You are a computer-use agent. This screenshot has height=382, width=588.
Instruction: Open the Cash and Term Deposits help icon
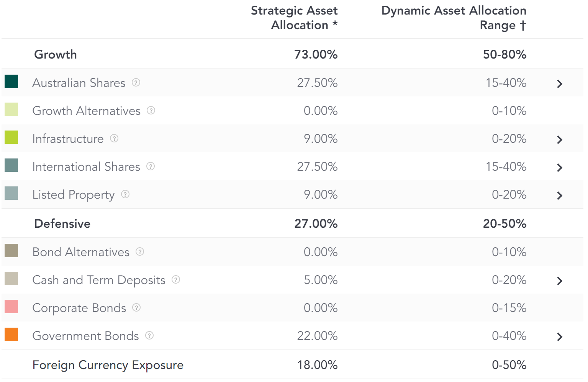176,279
